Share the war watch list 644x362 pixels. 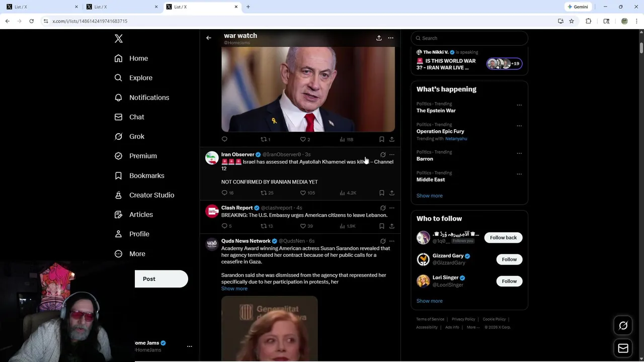(379, 38)
